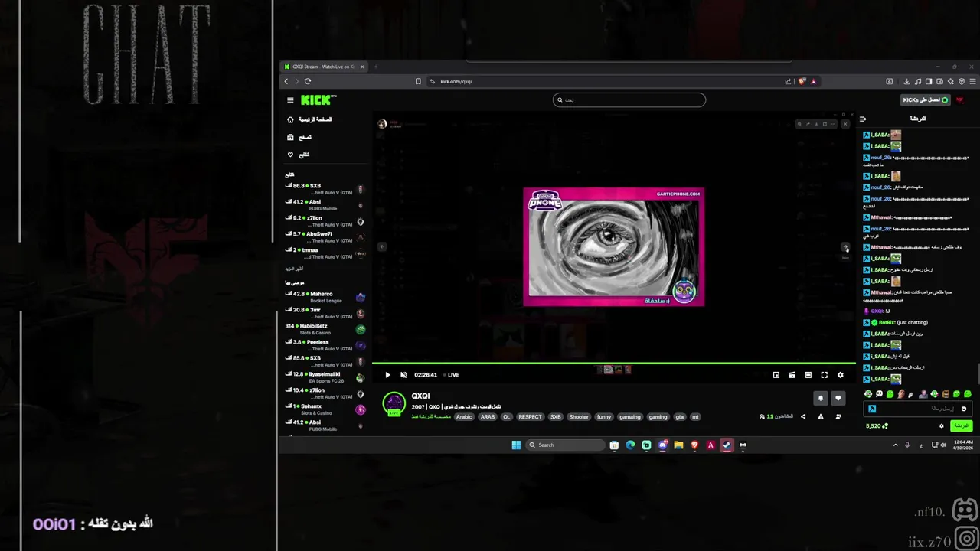
Task: Click BotRix username in chat
Action: (x=887, y=322)
